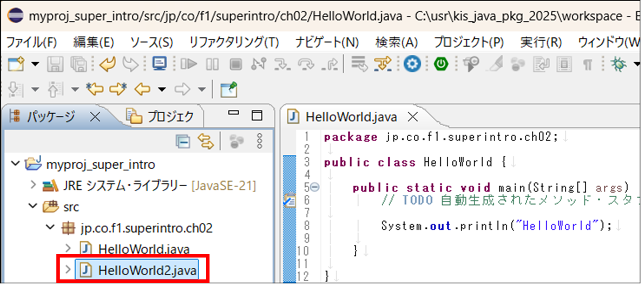Click Collapse All in Package Explorer
The image size is (644, 291).
point(183,141)
